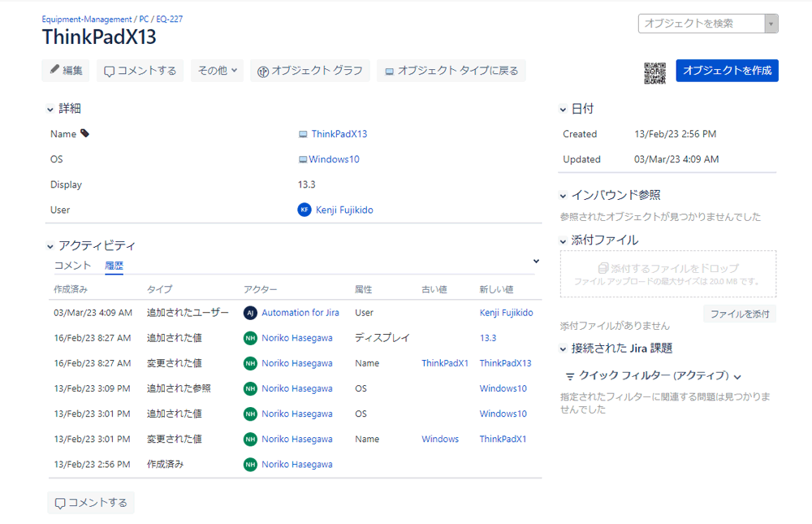Click ThinkPadX13 link in Name detail row
This screenshot has width=812, height=524.
point(339,134)
